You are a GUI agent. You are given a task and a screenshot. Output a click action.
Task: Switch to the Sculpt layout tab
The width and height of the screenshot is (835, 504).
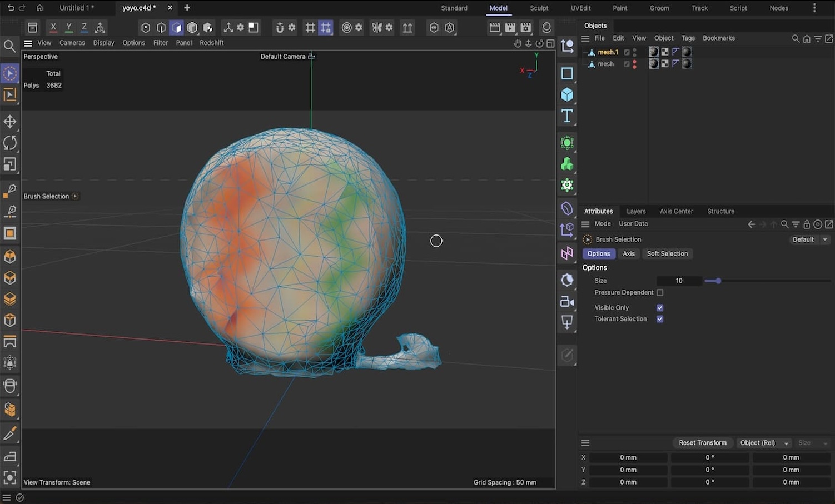[539, 8]
